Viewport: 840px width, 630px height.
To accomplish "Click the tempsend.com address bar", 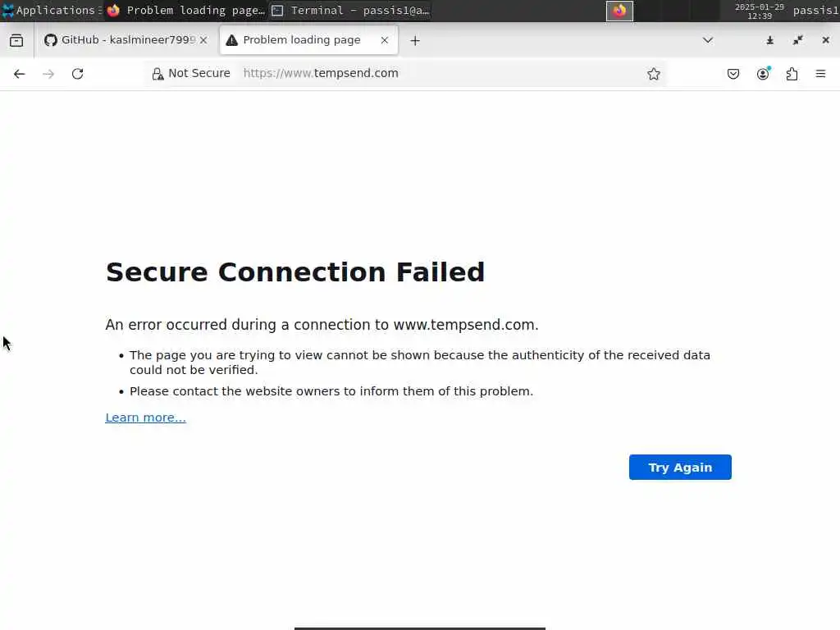I will tap(435, 74).
